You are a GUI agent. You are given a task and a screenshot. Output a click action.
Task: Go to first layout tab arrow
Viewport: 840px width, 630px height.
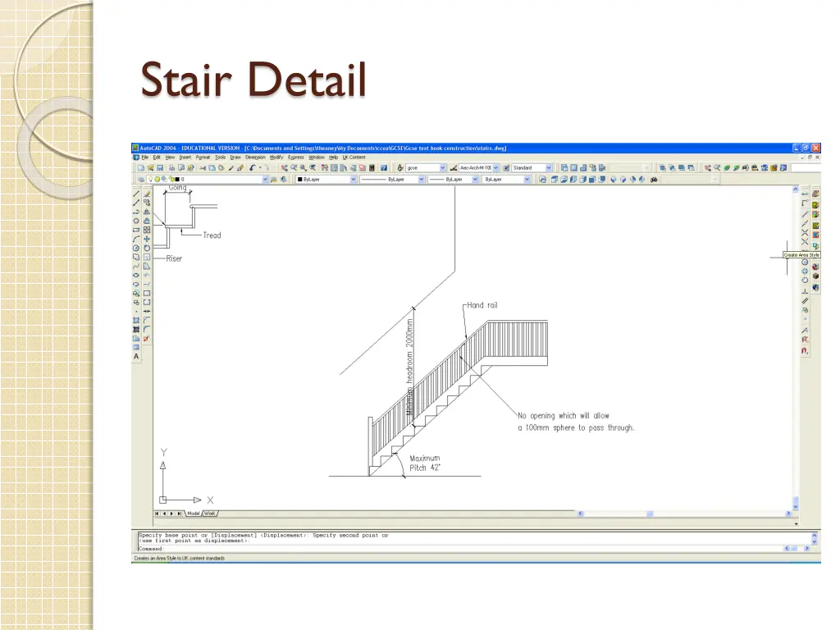tap(157, 514)
